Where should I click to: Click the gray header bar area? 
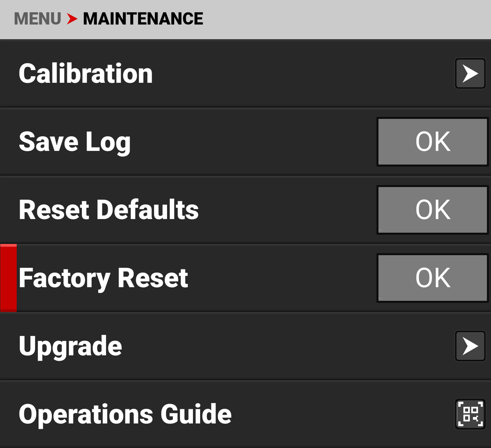(347, 19)
